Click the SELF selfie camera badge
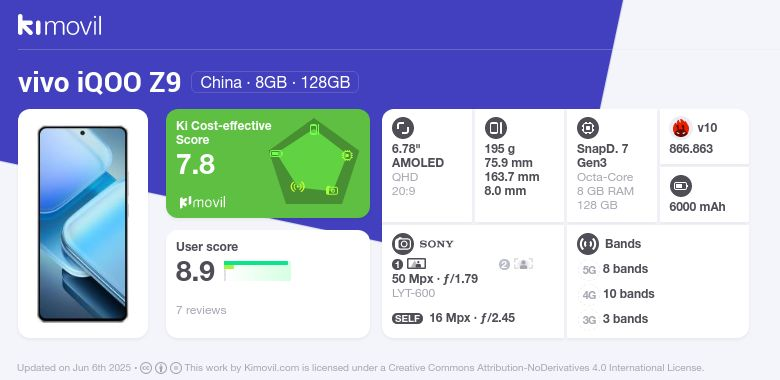 (407, 318)
